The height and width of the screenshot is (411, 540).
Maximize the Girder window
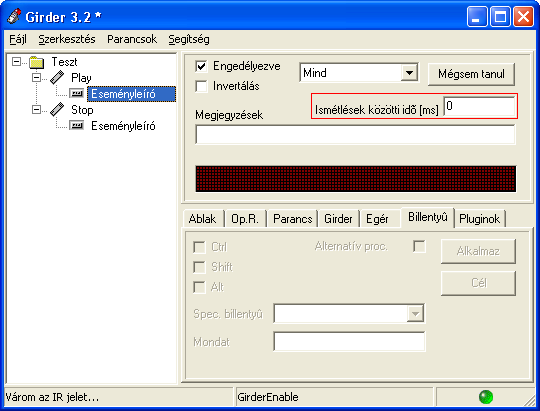(500, 17)
